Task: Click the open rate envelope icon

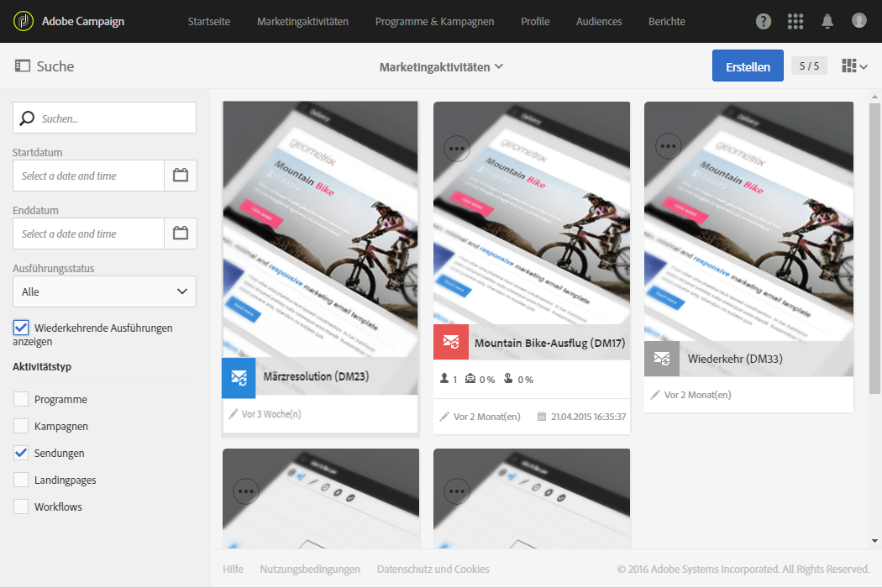Action: point(470,379)
